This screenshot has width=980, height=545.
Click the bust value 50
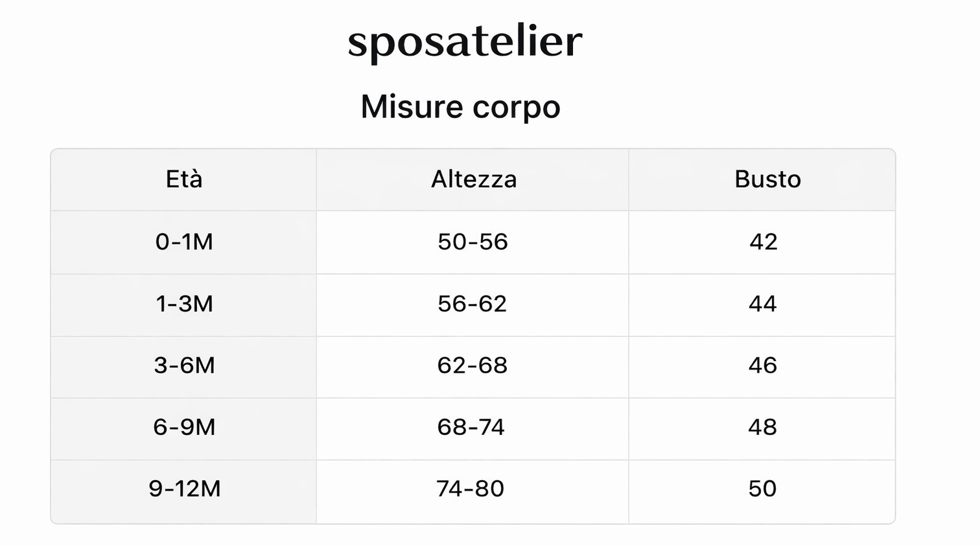click(x=762, y=489)
